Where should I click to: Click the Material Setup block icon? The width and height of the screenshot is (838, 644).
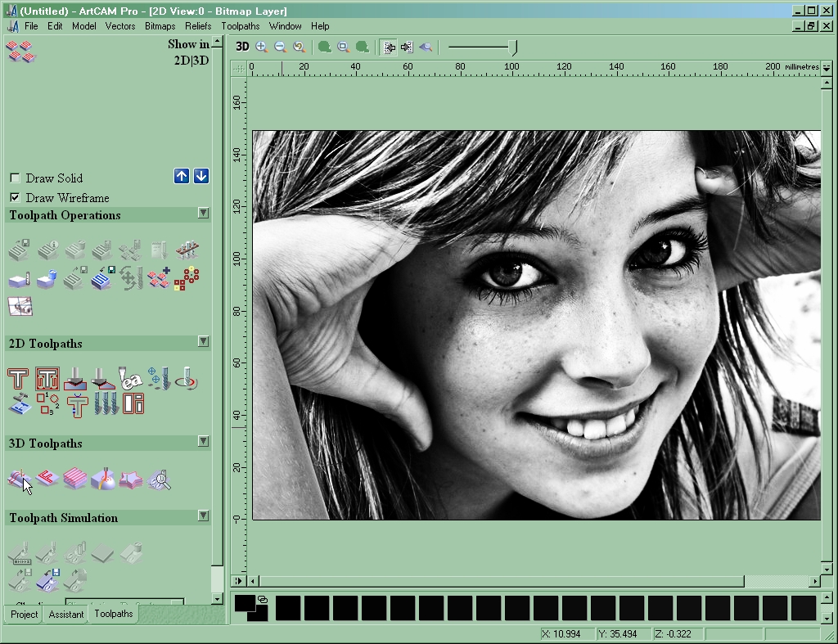(x=20, y=279)
